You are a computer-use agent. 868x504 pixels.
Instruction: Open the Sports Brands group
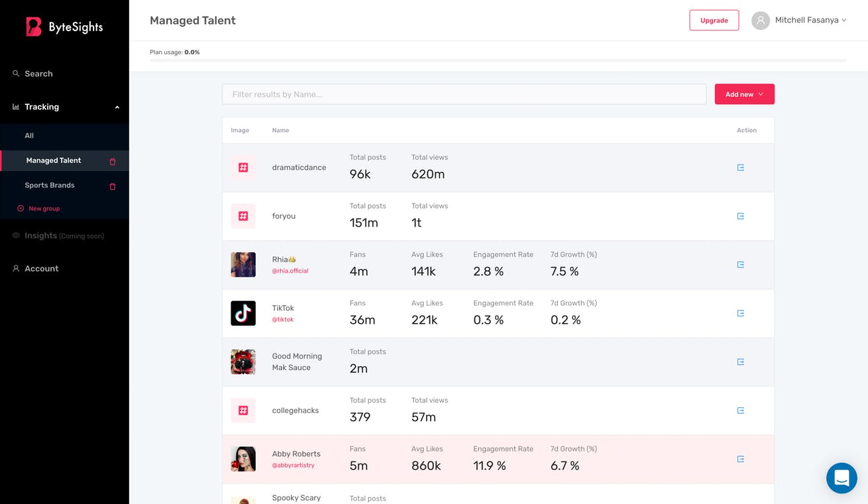(x=50, y=186)
